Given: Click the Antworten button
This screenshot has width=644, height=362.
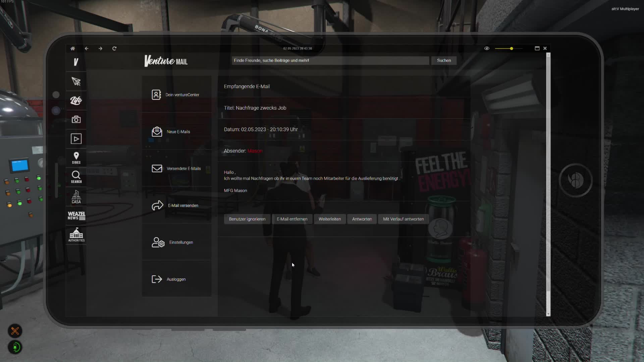Looking at the screenshot, I should pos(362,219).
